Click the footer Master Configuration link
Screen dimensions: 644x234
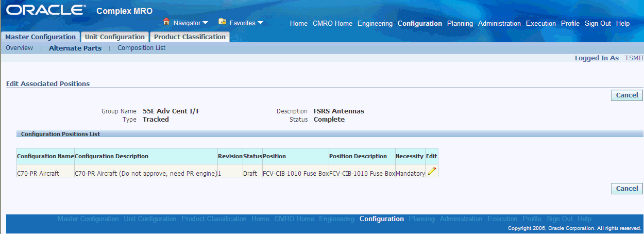pos(88,219)
